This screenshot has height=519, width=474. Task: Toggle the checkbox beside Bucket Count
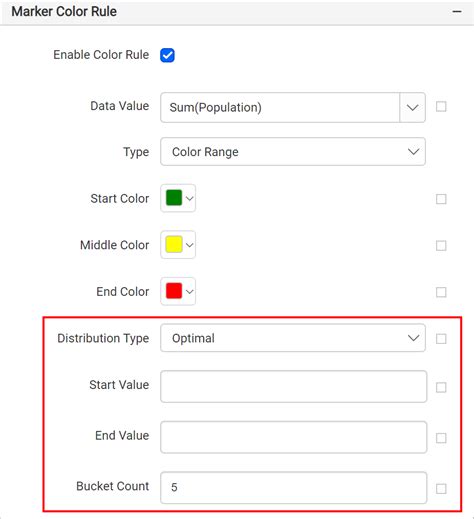(441, 489)
